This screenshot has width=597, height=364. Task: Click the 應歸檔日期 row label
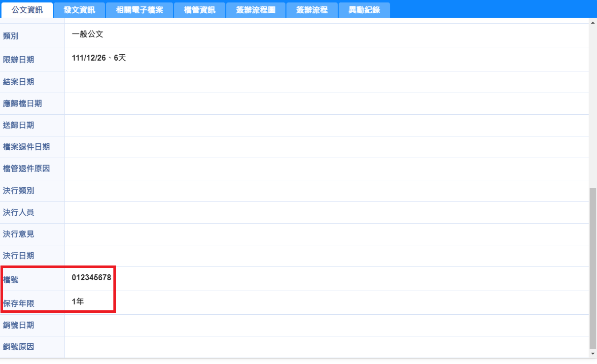23,103
